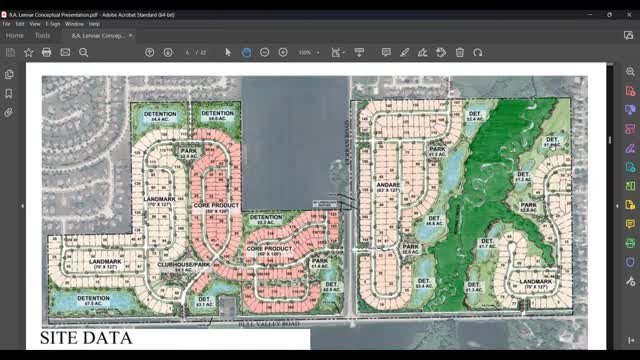Bookmark the file with the star icon
640x360 pixels.
coord(29,52)
